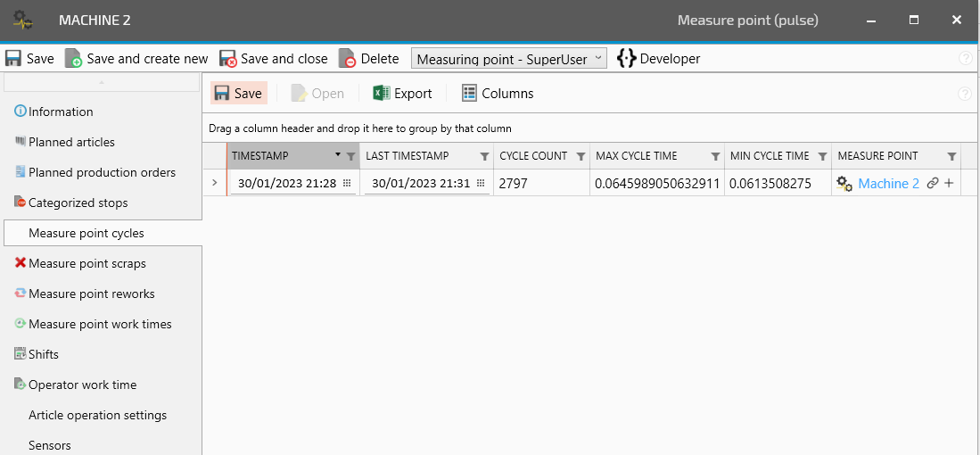Click Save button in grid toolbar
The width and height of the screenshot is (980, 455).
coord(238,94)
